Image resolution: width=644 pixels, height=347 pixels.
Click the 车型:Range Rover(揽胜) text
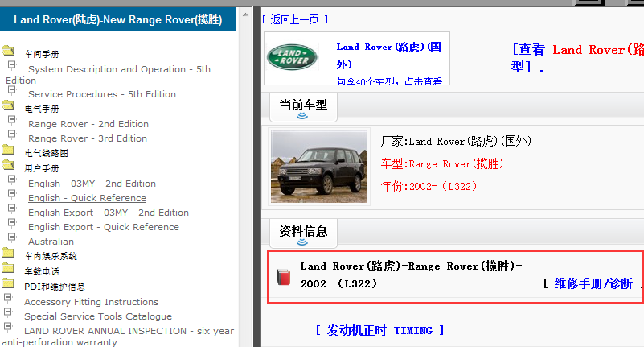(442, 164)
